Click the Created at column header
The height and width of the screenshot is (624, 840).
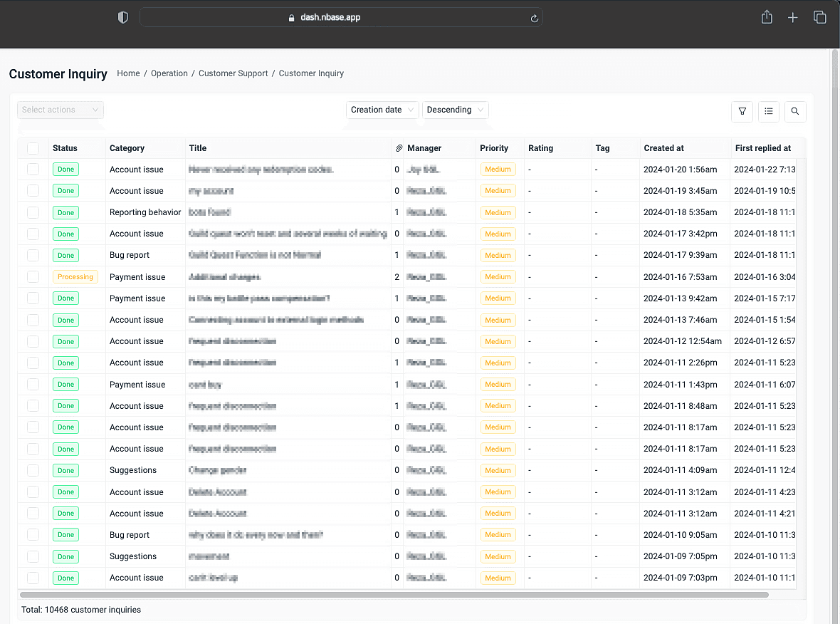663,148
